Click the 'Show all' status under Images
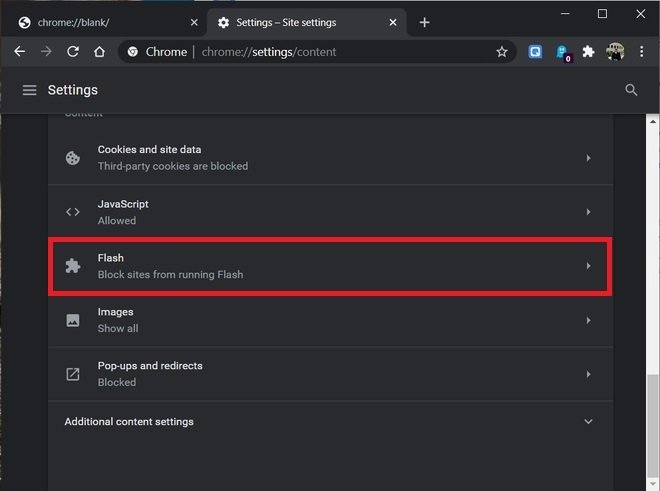Viewport: 660px width, 491px height. tap(118, 328)
